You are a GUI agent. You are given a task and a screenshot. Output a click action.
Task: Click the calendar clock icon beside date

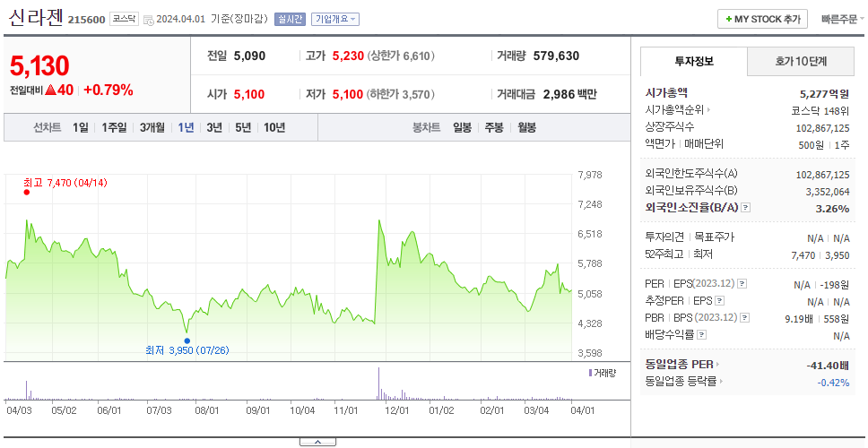tap(148, 20)
